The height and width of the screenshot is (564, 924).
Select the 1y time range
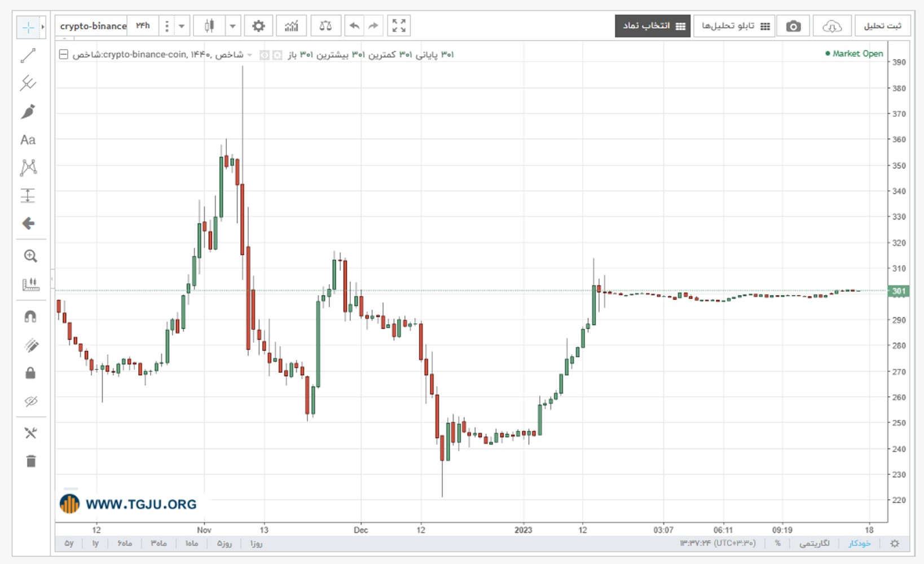(x=95, y=544)
